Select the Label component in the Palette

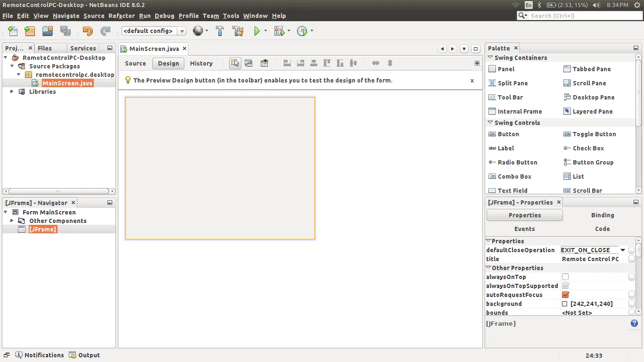pos(501,148)
